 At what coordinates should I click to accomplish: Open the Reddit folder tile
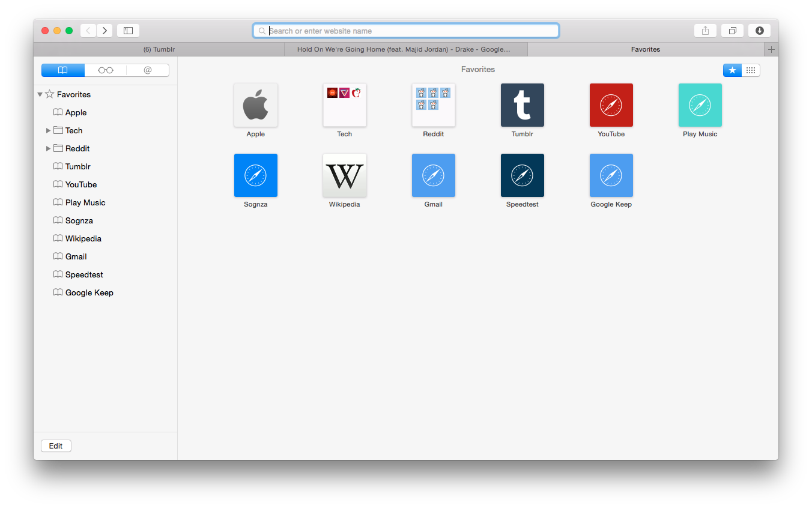click(434, 105)
